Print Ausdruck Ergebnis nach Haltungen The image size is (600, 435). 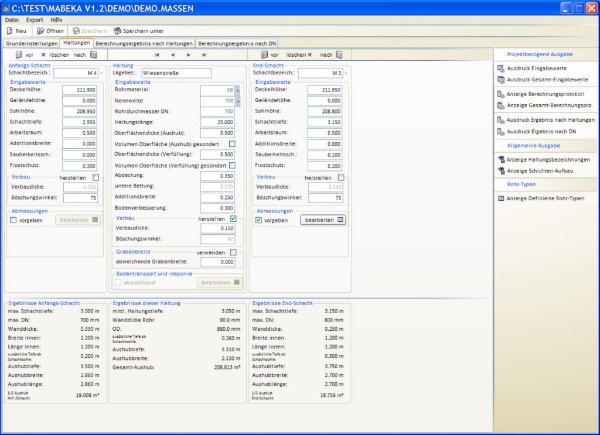(x=546, y=120)
